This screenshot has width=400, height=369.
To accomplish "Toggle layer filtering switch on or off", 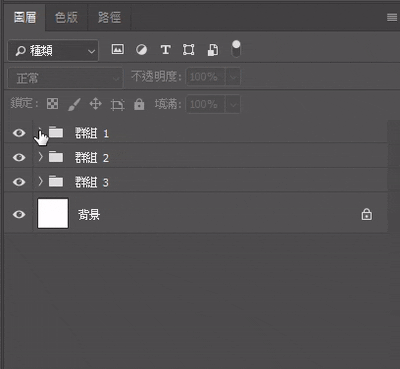I will pyautogui.click(x=236, y=49).
